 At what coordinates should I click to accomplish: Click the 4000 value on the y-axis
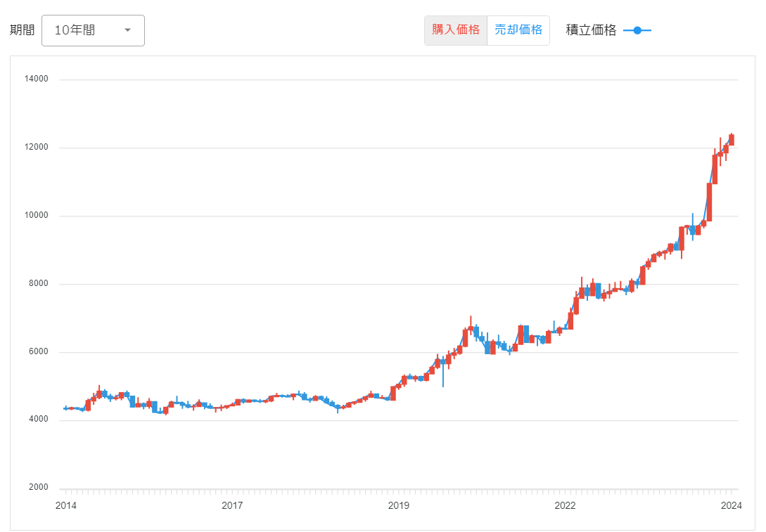[39, 420]
